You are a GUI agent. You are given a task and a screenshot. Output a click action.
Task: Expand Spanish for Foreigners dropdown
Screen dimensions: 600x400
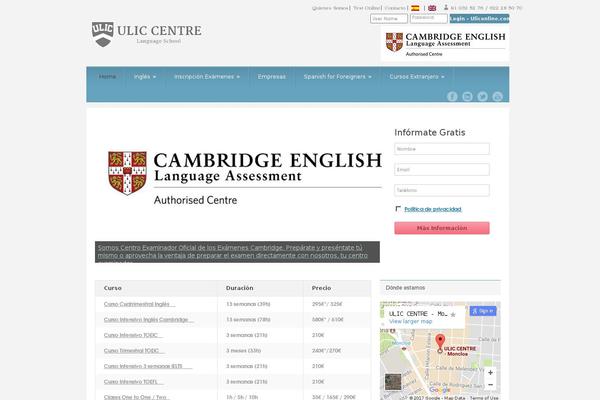click(x=338, y=77)
